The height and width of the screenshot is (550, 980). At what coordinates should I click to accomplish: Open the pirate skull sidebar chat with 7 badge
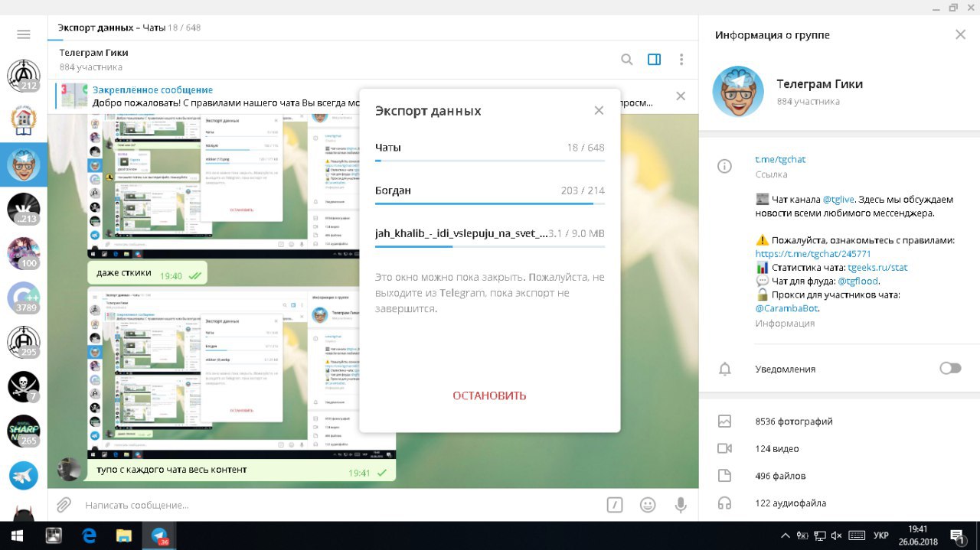(23, 387)
